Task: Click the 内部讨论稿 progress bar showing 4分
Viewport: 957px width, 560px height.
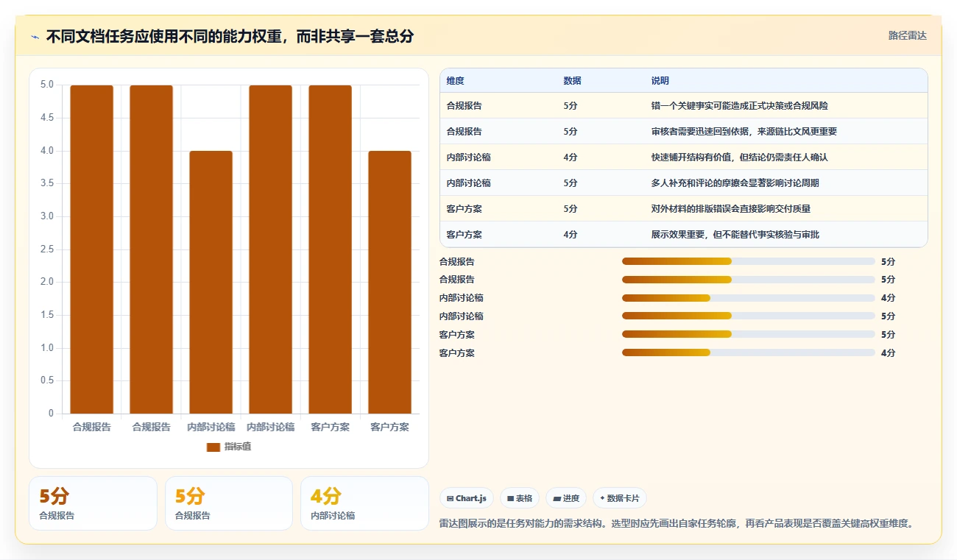Action: coord(749,298)
